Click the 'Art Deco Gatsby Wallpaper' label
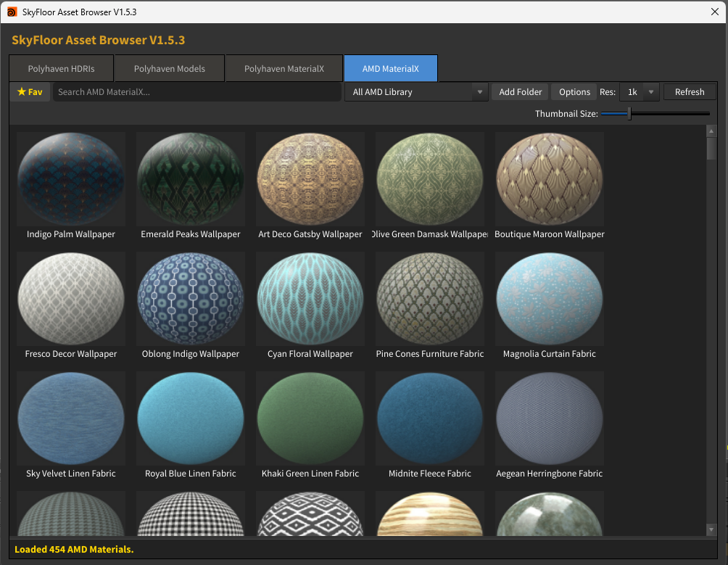 pos(310,234)
